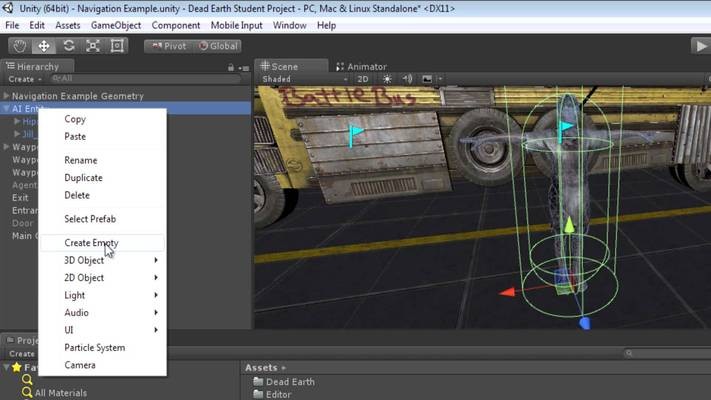Choose Create Empty from context menu
This screenshot has height=400, width=711.
(91, 243)
